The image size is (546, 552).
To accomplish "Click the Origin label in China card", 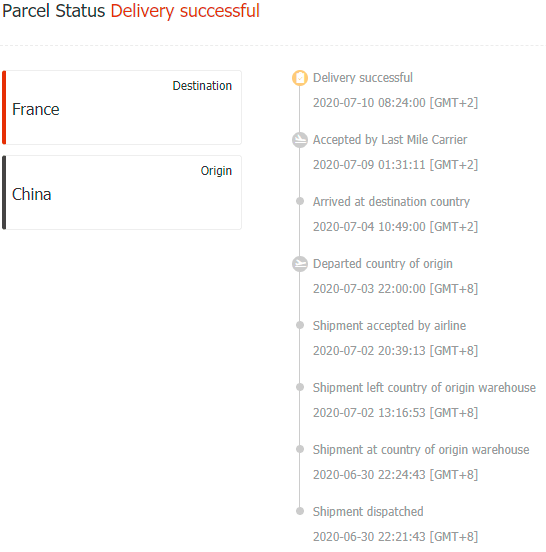I will [x=216, y=171].
